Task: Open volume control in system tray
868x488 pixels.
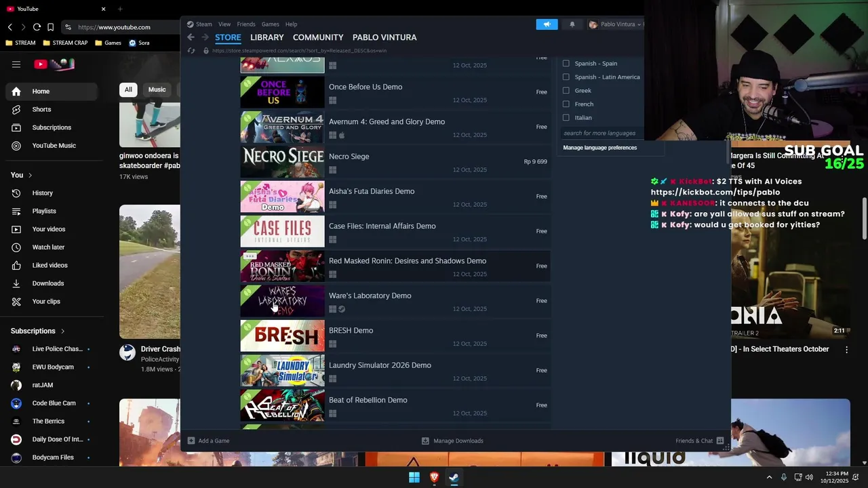Action: (x=809, y=477)
